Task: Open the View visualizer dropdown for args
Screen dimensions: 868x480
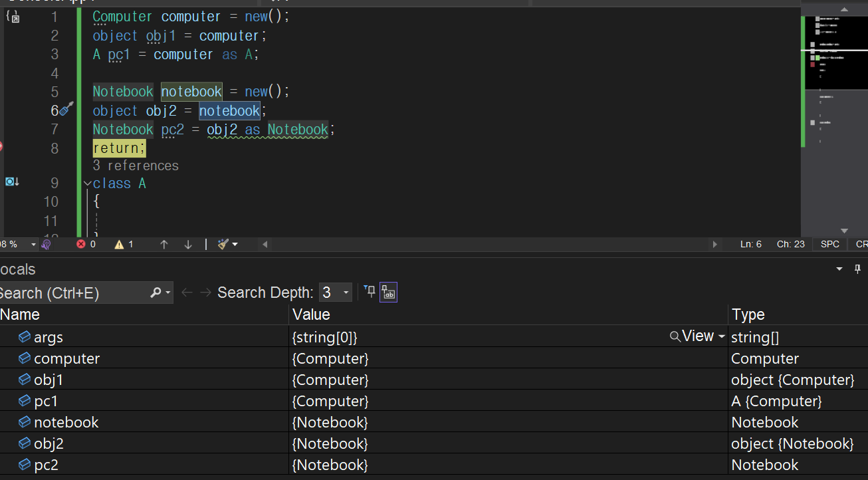Action: [x=722, y=337]
